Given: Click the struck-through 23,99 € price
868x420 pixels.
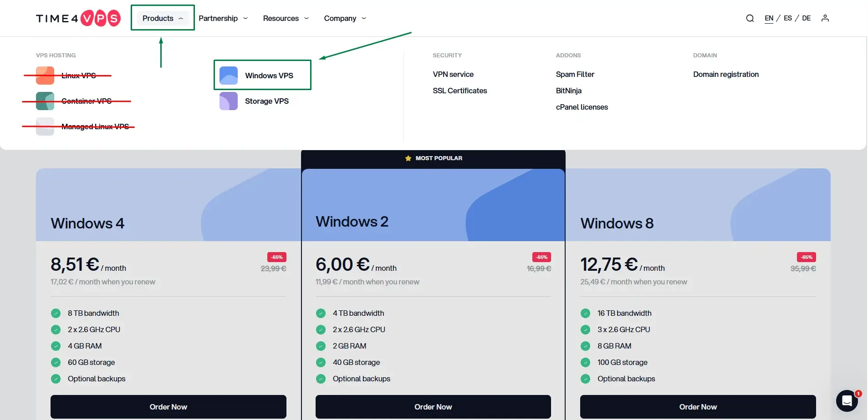Looking at the screenshot, I should tap(273, 268).
